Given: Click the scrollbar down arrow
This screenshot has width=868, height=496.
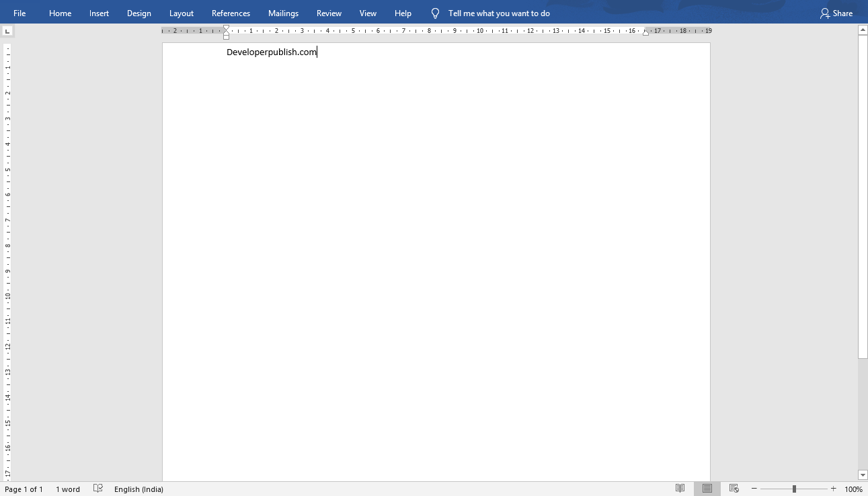Looking at the screenshot, I should click(863, 475).
